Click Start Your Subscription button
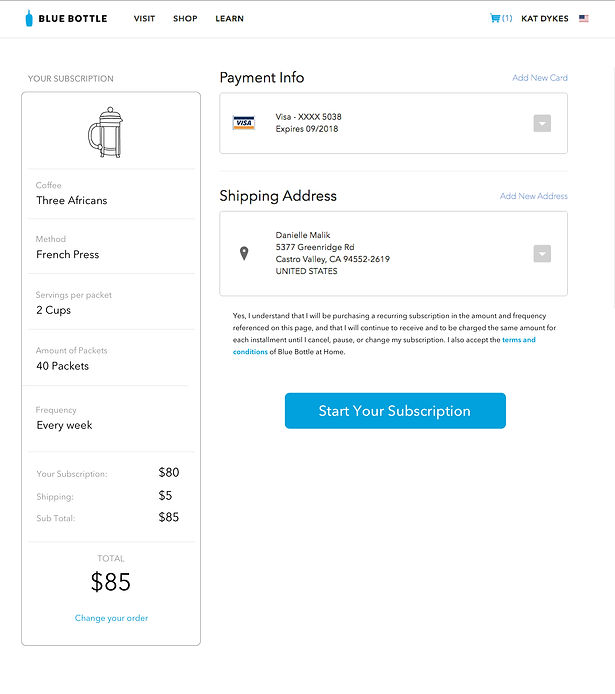This screenshot has height=694, width=615. (395, 411)
